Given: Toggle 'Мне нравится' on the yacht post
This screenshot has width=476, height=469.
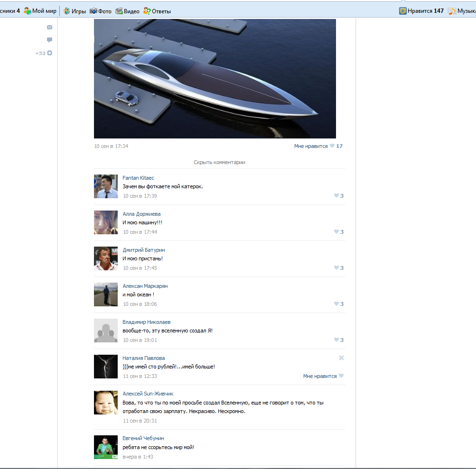Looking at the screenshot, I should pyautogui.click(x=311, y=146).
